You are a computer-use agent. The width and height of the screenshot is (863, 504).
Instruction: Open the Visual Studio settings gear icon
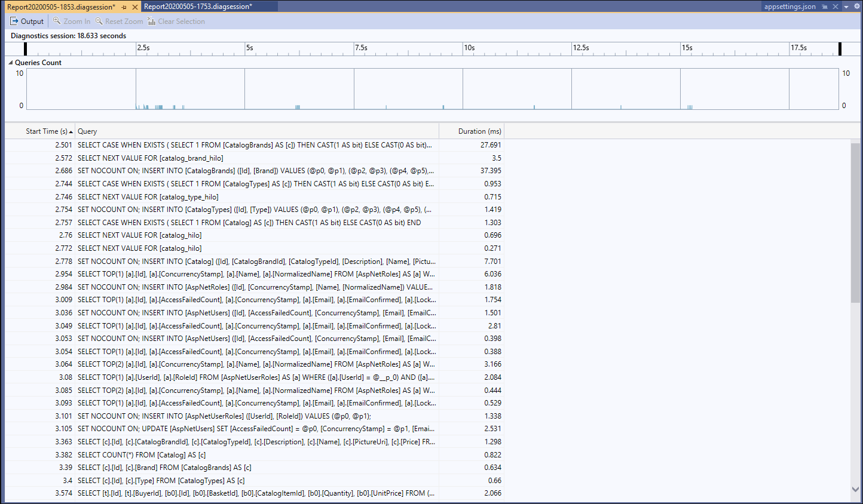tap(856, 7)
